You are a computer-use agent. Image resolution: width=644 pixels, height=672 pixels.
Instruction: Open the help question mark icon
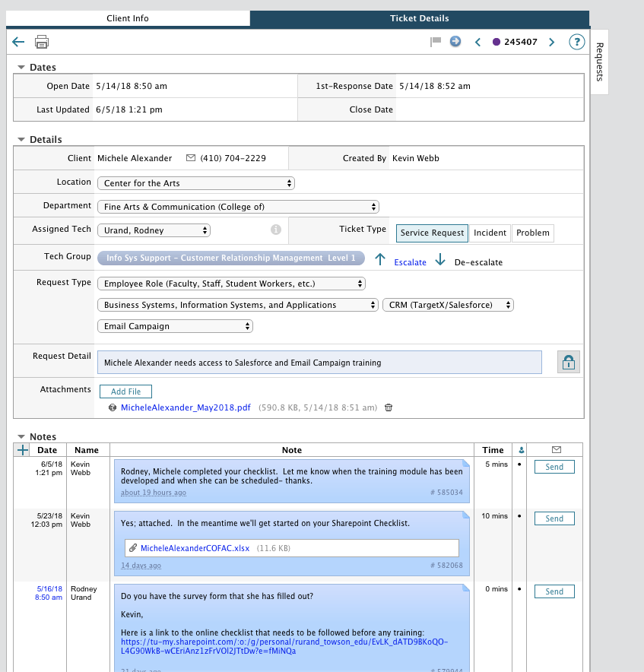pos(576,42)
